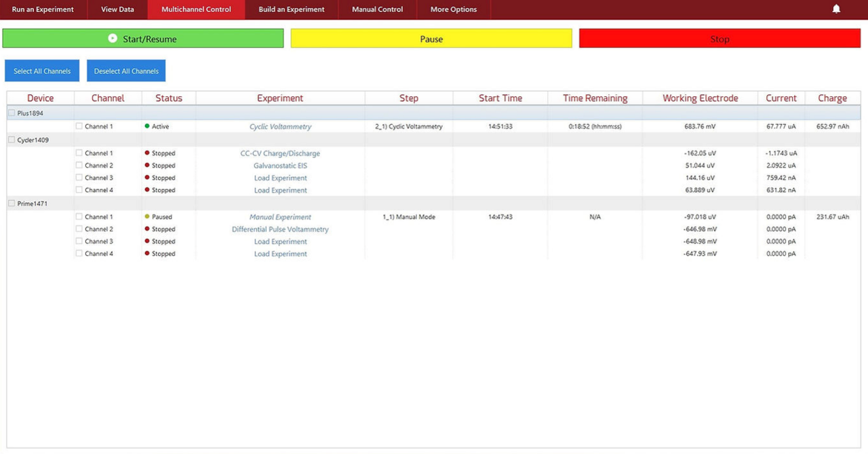Click the yellow Paused status dot
The height and width of the screenshot is (454, 868).
147,217
